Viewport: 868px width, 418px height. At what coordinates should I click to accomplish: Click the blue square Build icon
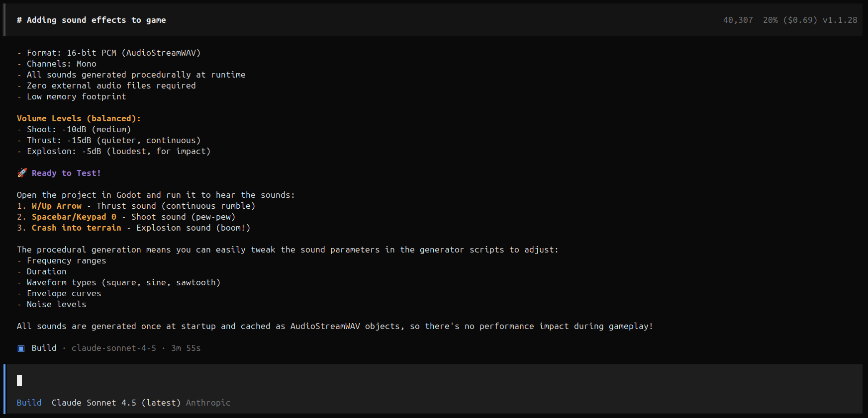(21, 348)
